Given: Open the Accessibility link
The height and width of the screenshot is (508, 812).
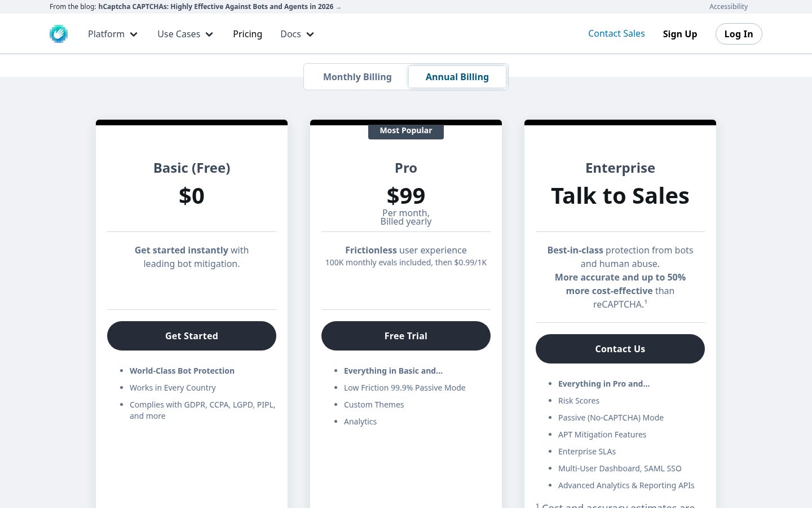Looking at the screenshot, I should pos(729,7).
